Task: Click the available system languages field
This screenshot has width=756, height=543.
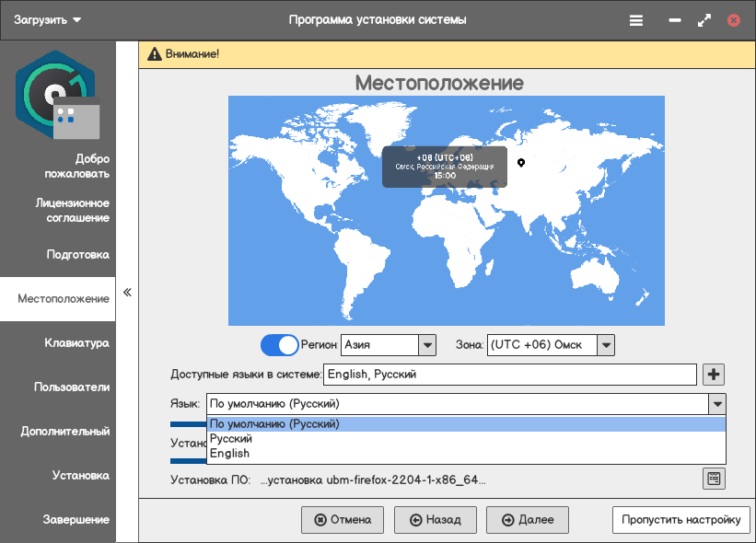Action: 509,375
